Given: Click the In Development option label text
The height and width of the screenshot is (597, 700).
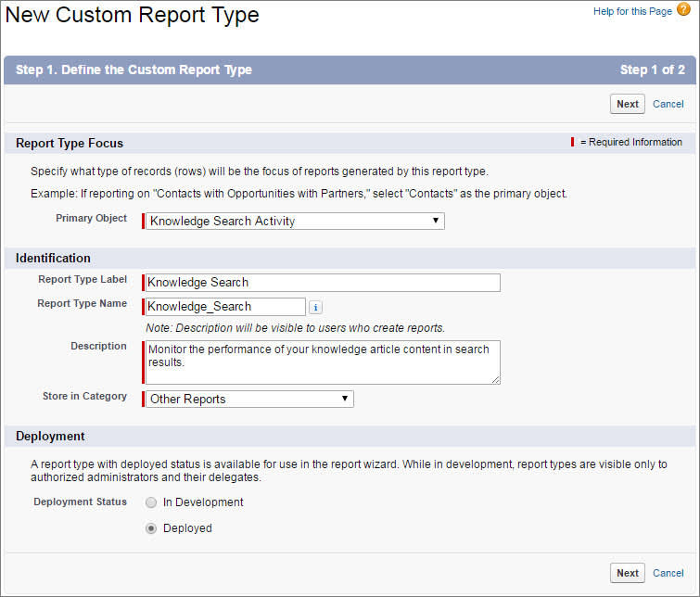Looking at the screenshot, I should coord(203,502).
